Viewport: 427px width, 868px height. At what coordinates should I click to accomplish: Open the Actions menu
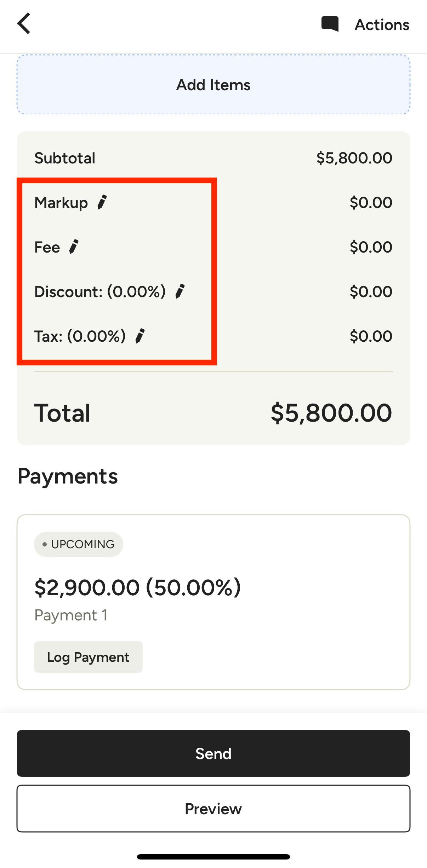tap(382, 25)
